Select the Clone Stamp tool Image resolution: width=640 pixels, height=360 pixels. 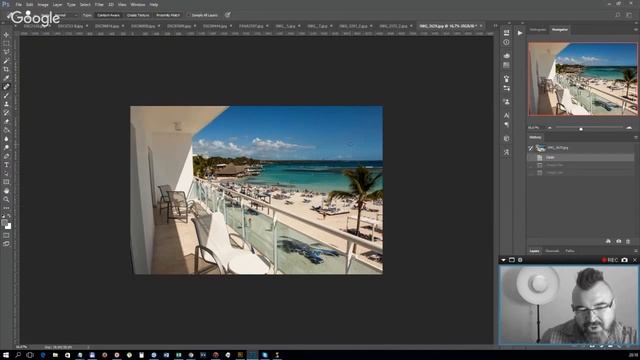point(6,104)
